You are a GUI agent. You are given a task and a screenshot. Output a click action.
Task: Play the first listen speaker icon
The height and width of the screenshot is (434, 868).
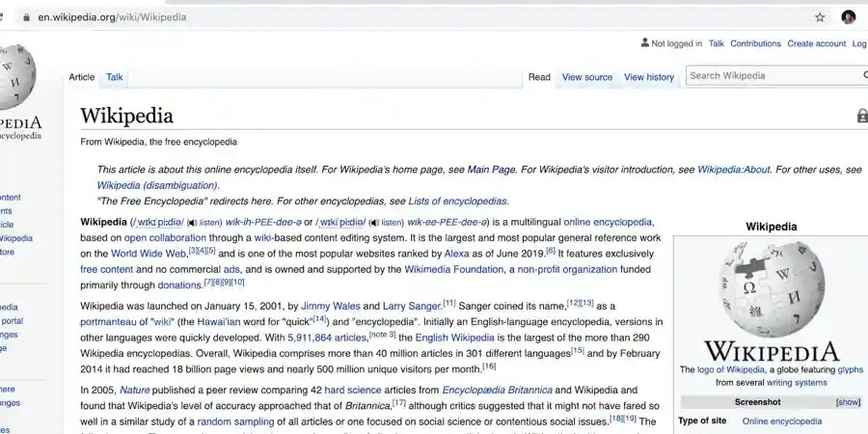[192, 223]
